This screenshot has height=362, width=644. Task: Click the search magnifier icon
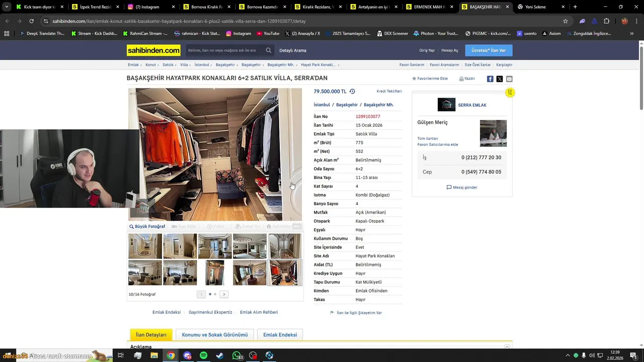(x=269, y=50)
